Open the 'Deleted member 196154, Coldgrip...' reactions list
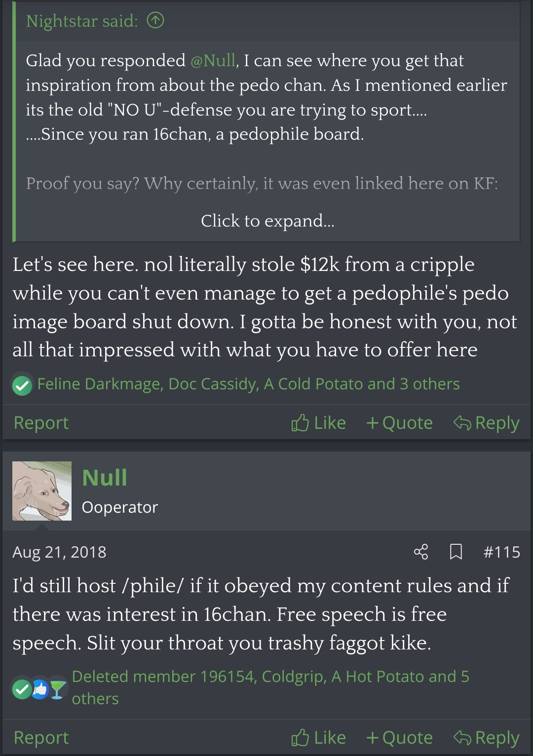 click(270, 687)
